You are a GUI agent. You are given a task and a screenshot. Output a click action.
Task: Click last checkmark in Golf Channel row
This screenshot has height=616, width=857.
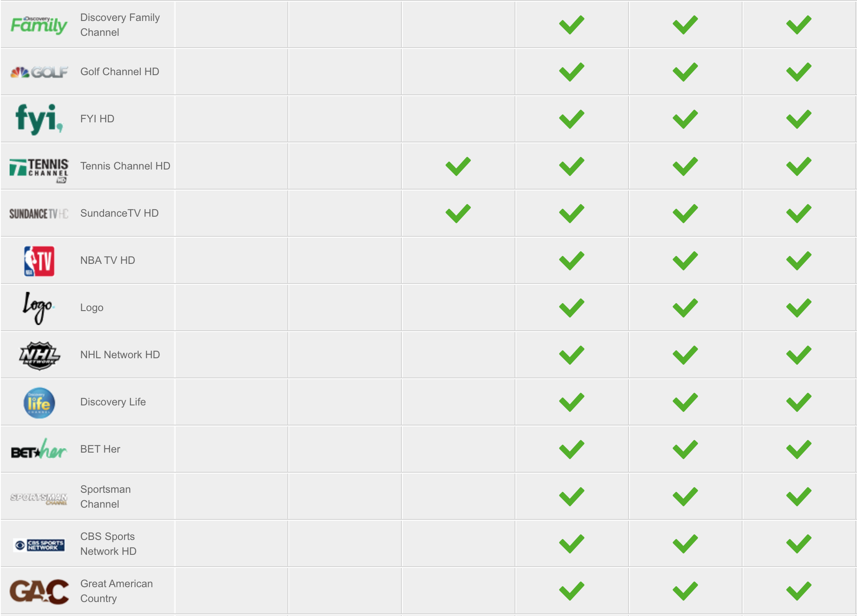[x=798, y=72]
